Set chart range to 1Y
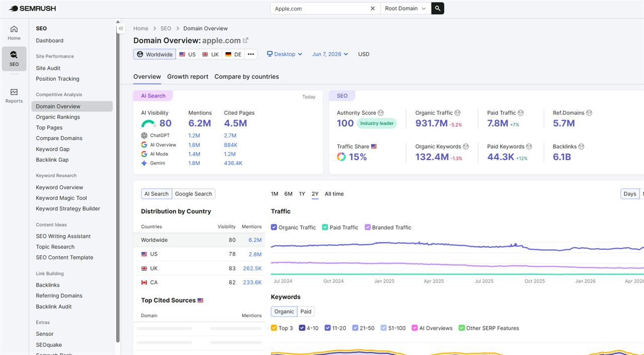Screen dimensions: 644x355 [x=302, y=194]
